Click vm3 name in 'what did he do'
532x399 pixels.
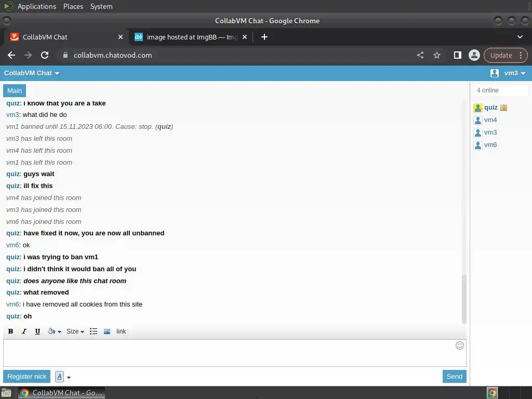12,115
